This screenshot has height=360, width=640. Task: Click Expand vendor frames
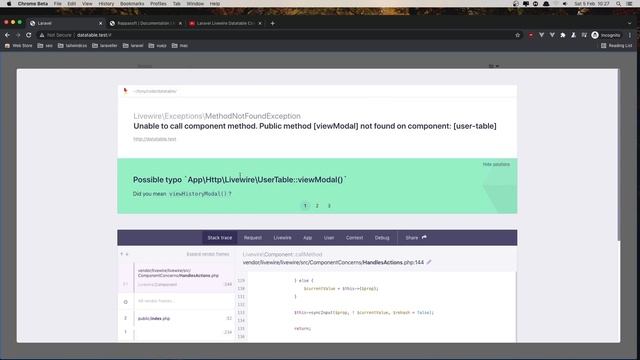coord(208,254)
